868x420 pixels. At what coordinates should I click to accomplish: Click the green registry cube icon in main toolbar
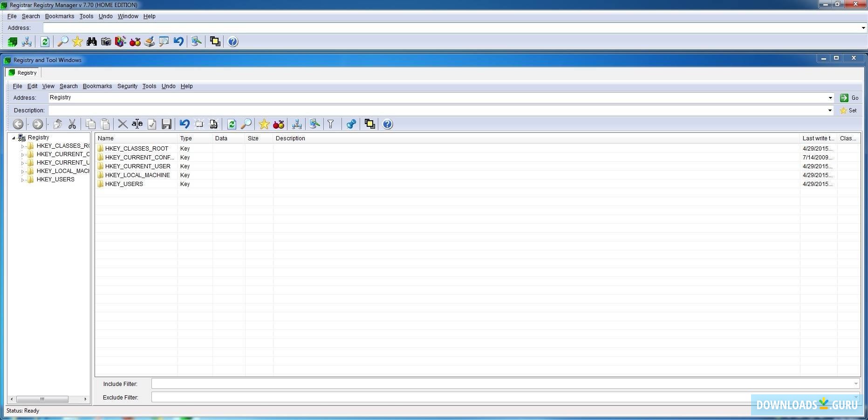13,42
